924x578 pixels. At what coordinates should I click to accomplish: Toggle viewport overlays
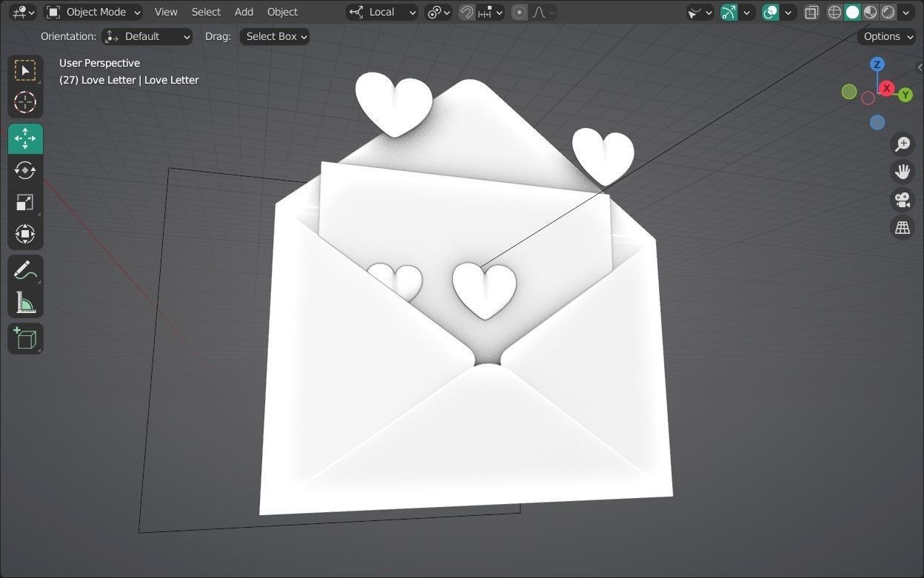[771, 12]
